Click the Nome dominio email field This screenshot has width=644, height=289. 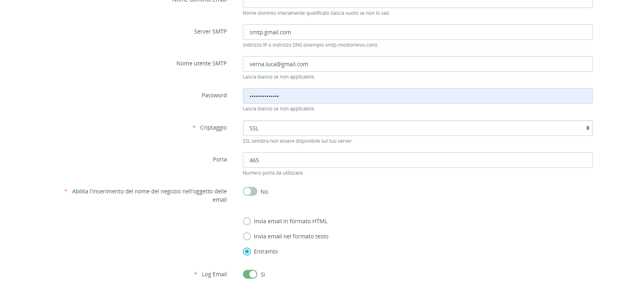pos(417,3)
